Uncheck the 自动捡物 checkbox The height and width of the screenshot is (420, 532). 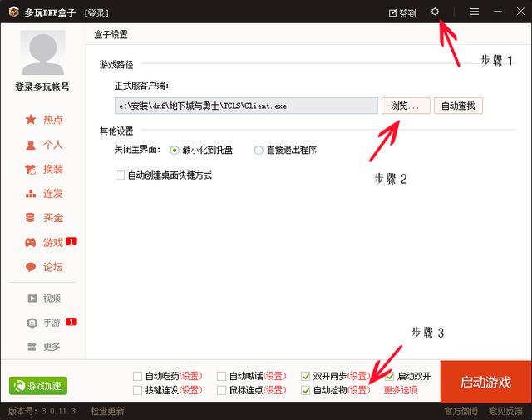[x=306, y=390]
